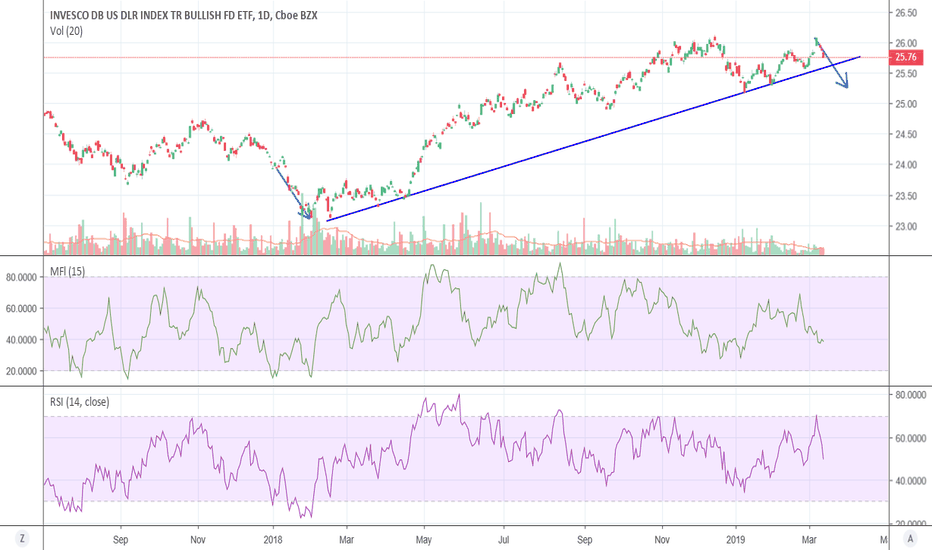
Task: Click the RSI 80.0000 scale label
Action: coord(911,395)
